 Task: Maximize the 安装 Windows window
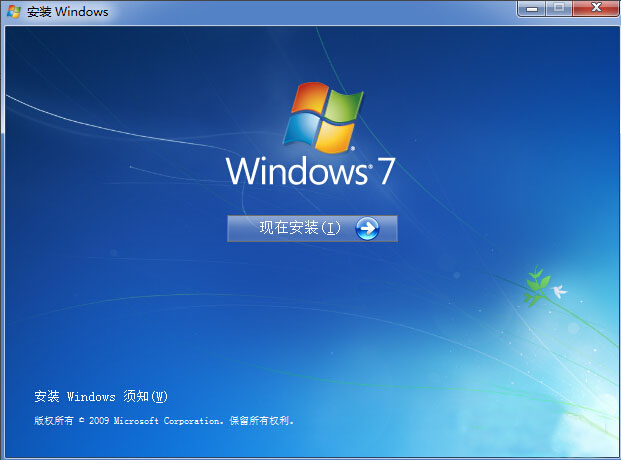pyautogui.click(x=559, y=8)
